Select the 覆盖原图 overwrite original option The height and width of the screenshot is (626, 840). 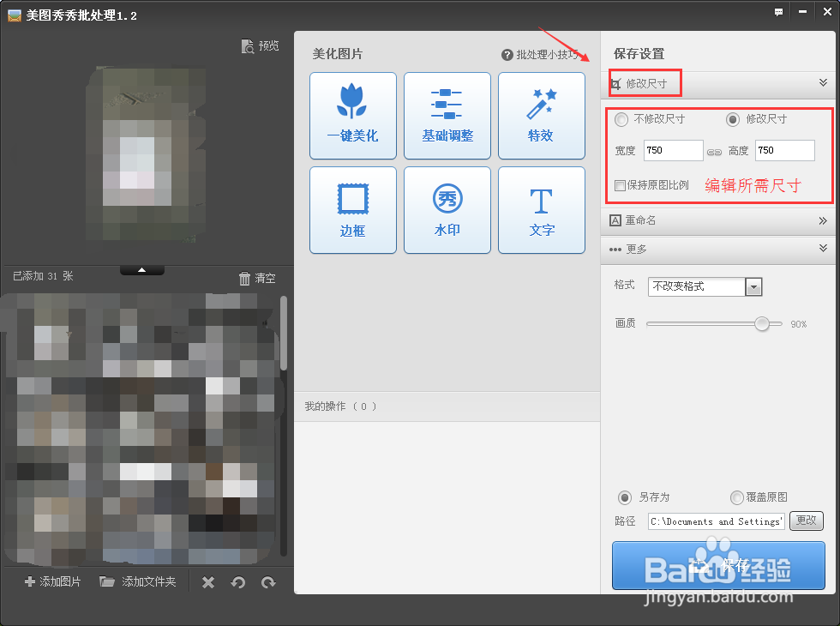pos(736,497)
